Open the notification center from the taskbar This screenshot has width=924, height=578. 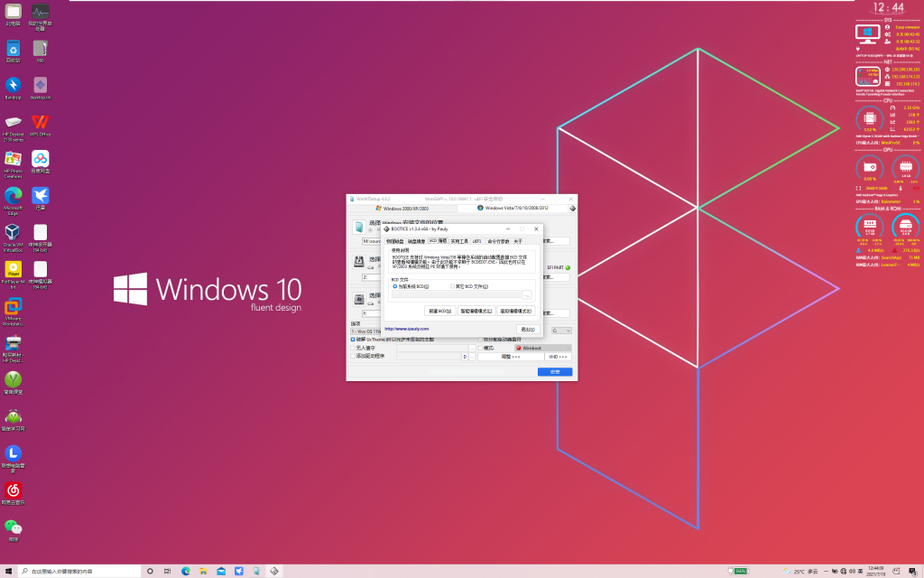(912, 571)
